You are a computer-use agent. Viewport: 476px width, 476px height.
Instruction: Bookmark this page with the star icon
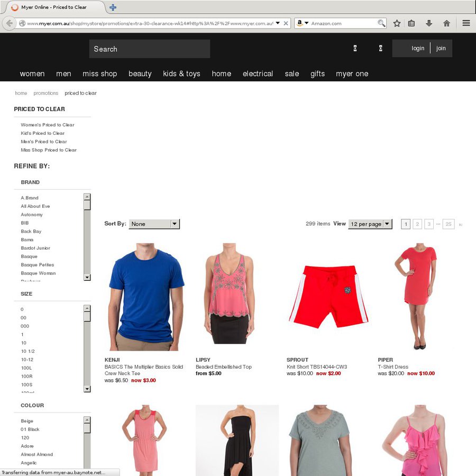tap(397, 23)
